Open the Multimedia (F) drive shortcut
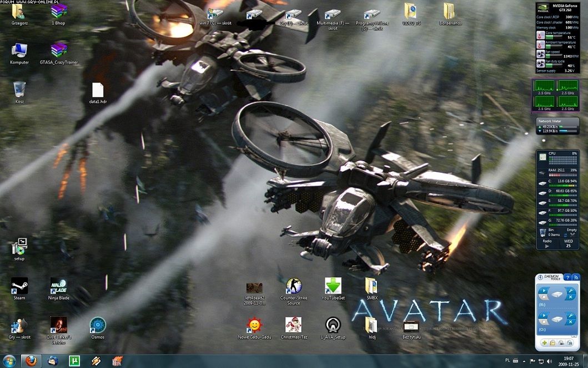The width and height of the screenshot is (588, 368). pos(333,19)
